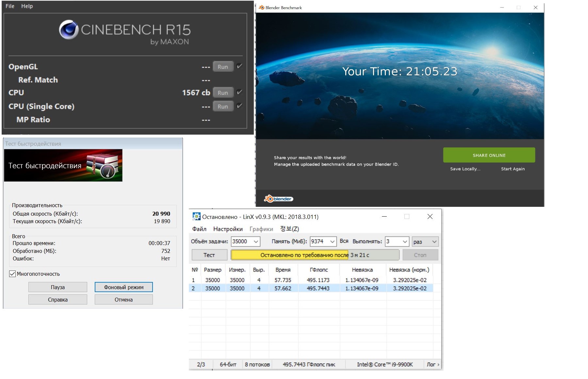Click the Blender Benchmark title bar icon
Image resolution: width=588 pixels, height=379 pixels.
(x=261, y=8)
